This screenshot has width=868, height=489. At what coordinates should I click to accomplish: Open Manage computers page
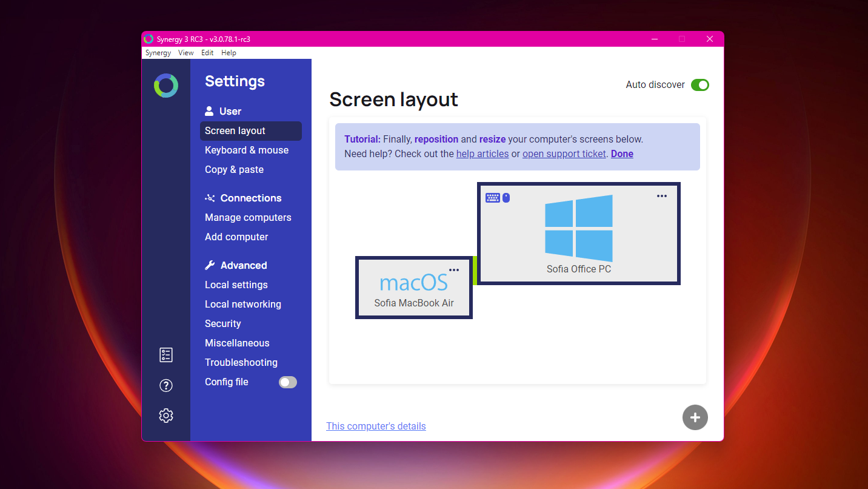[x=248, y=218]
